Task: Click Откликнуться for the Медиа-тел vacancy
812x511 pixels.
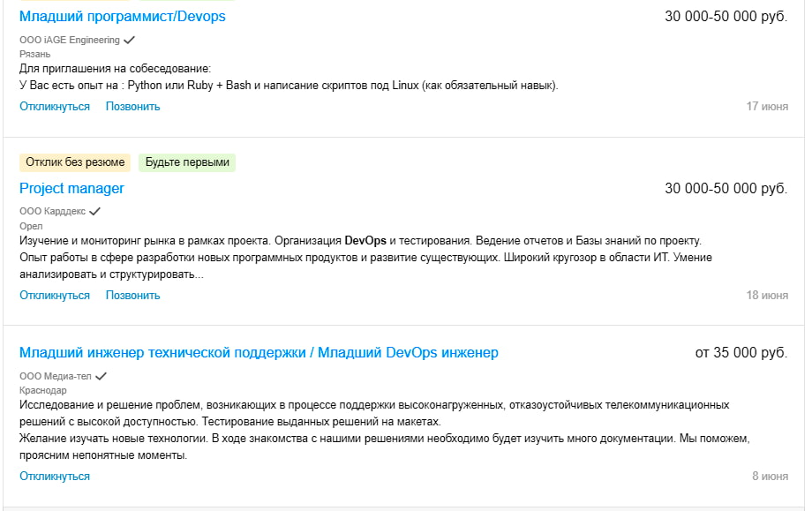Action: pyautogui.click(x=54, y=475)
